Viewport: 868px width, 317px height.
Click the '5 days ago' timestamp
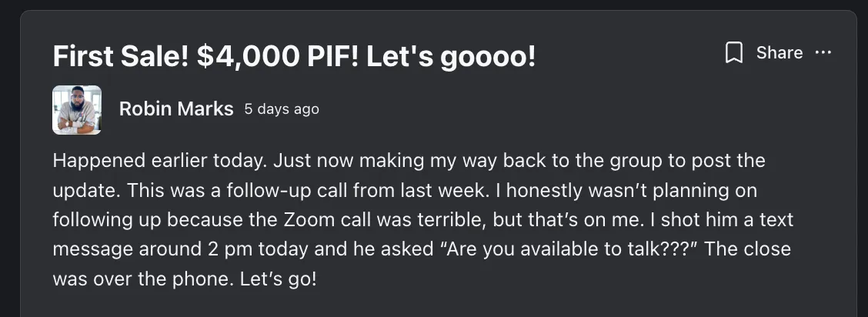coord(282,109)
